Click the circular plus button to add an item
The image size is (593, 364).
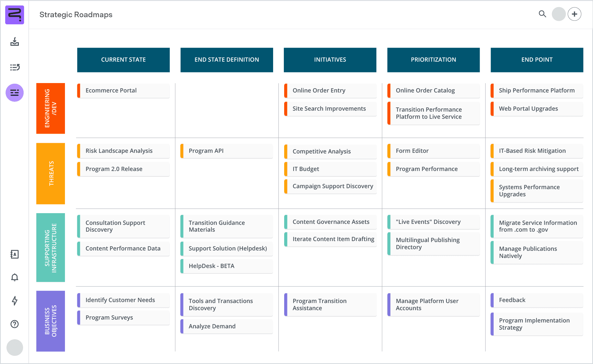tap(574, 14)
